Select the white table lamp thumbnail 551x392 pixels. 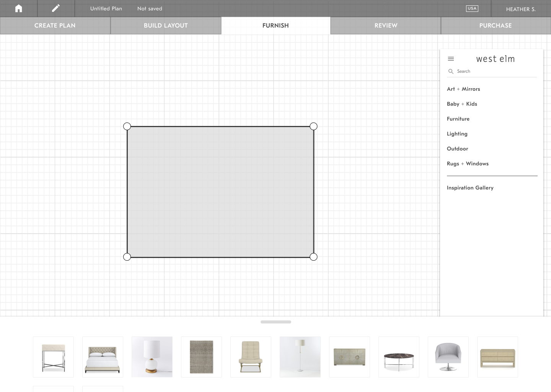point(152,357)
